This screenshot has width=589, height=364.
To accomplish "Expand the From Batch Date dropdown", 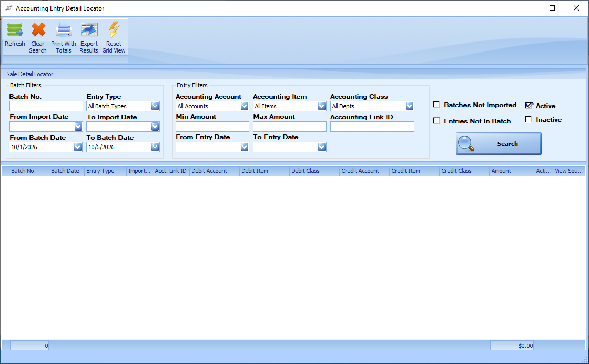I will [78, 147].
